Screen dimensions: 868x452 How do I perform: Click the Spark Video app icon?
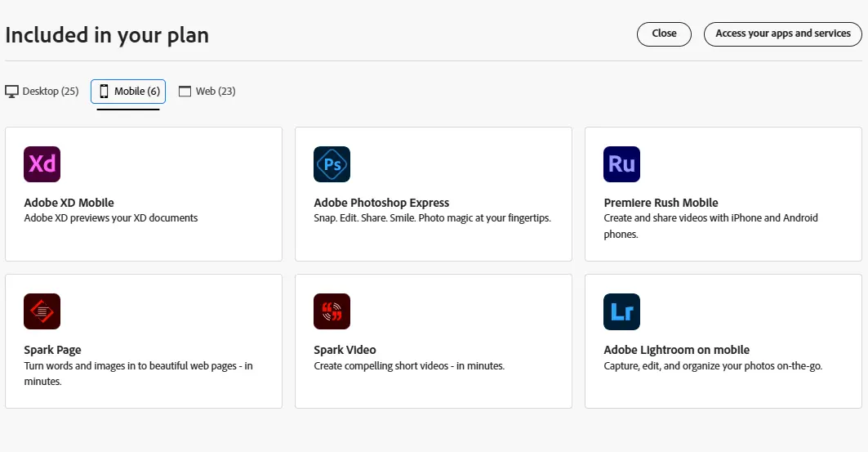click(x=332, y=311)
